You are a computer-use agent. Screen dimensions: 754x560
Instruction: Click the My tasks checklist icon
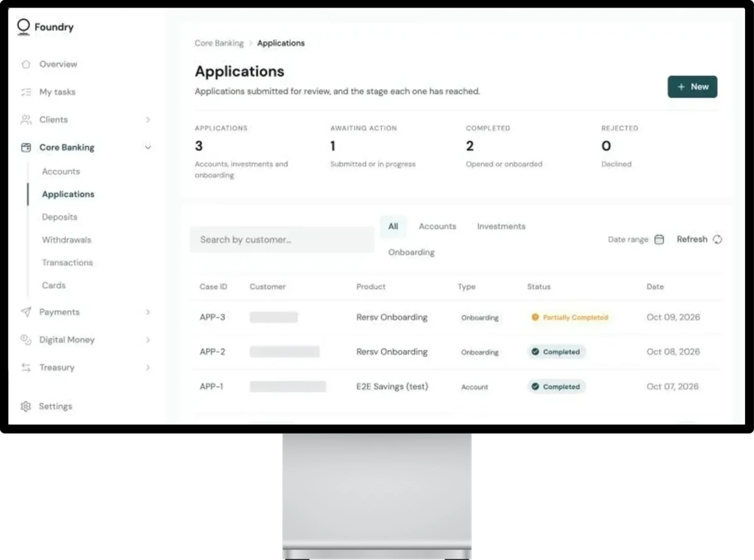[26, 92]
